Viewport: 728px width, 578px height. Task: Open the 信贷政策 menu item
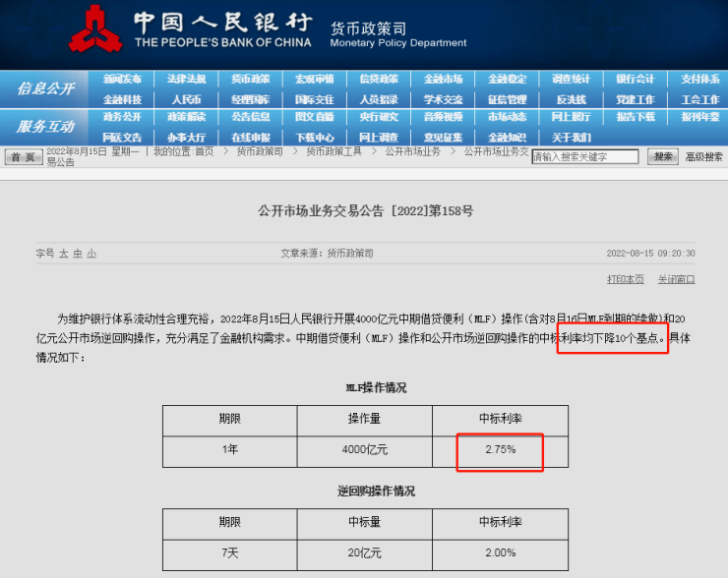(379, 80)
